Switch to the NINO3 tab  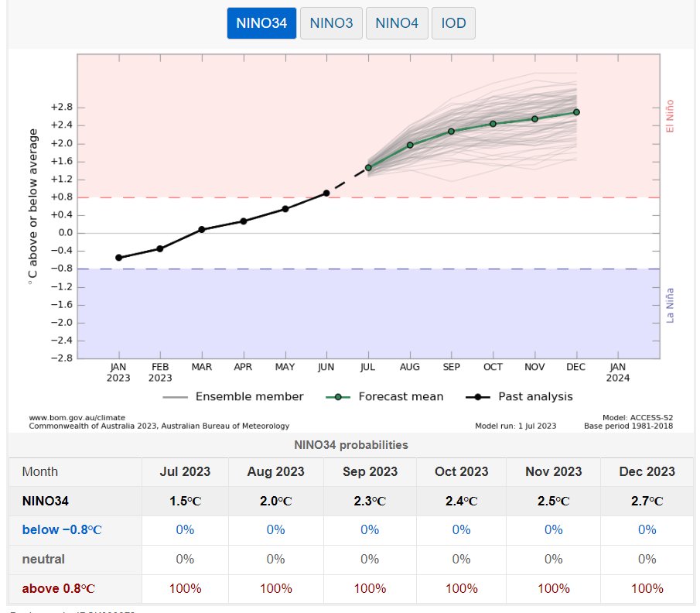tap(331, 23)
